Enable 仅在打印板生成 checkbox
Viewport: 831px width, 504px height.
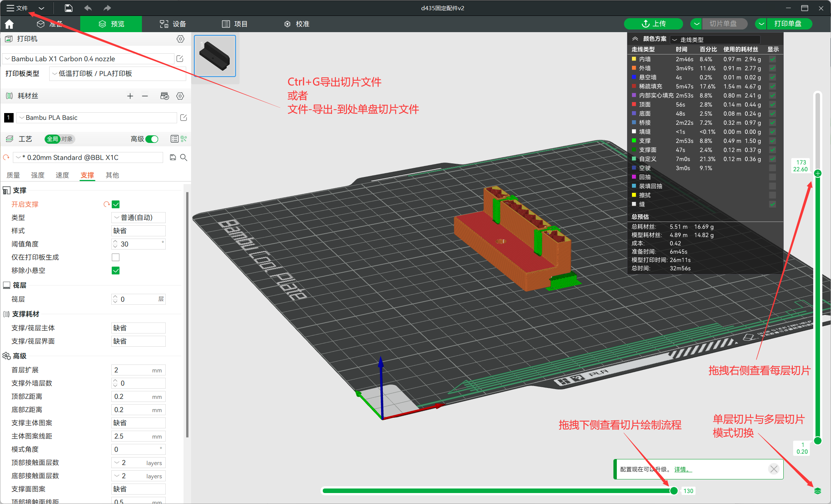point(116,257)
